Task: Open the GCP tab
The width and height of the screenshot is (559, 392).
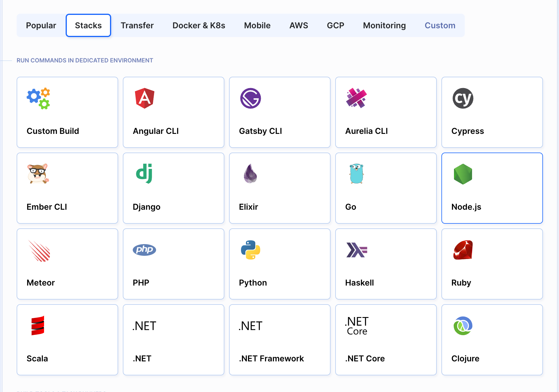Action: coord(336,25)
